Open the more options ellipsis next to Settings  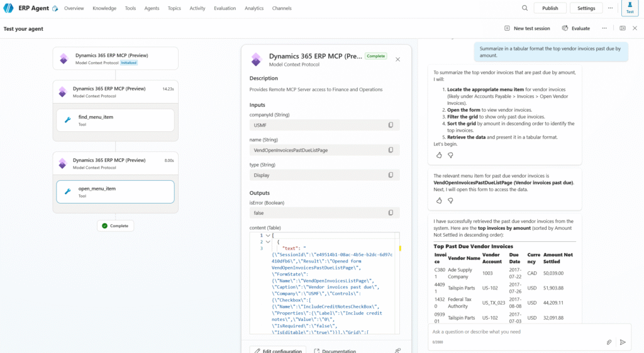[x=610, y=8]
